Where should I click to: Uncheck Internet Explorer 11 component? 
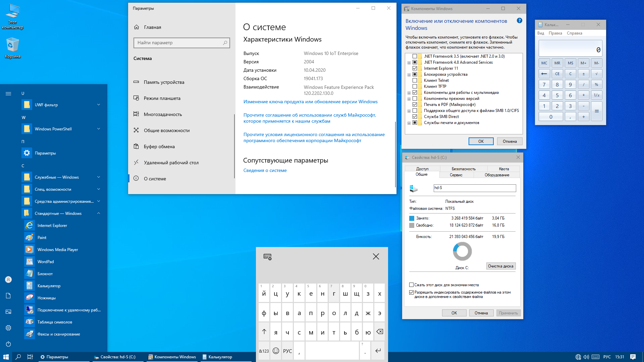415,68
